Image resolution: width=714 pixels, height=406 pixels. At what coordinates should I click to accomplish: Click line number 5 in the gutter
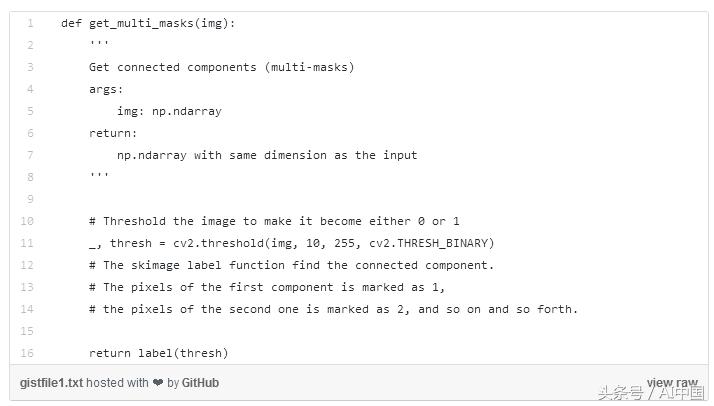pos(30,111)
